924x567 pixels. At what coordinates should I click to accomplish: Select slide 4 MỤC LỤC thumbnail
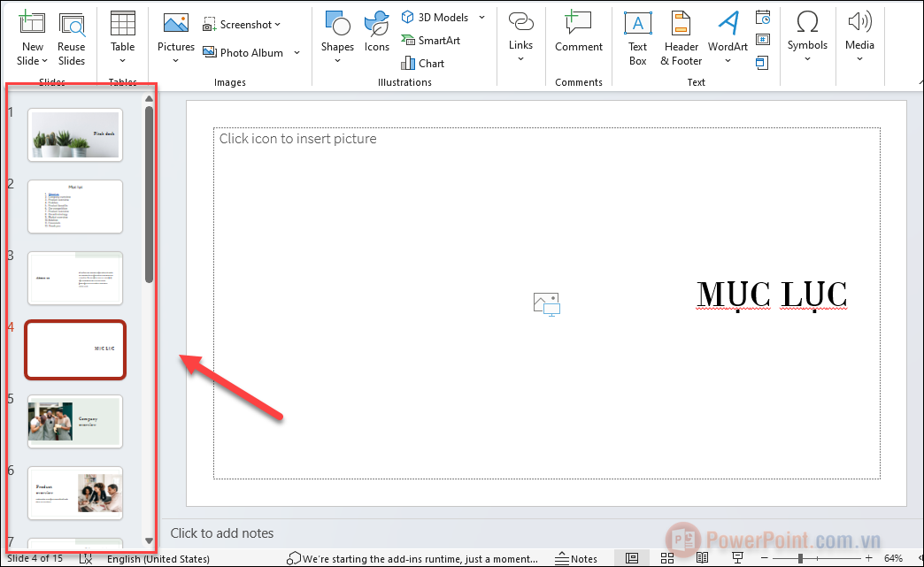(75, 349)
